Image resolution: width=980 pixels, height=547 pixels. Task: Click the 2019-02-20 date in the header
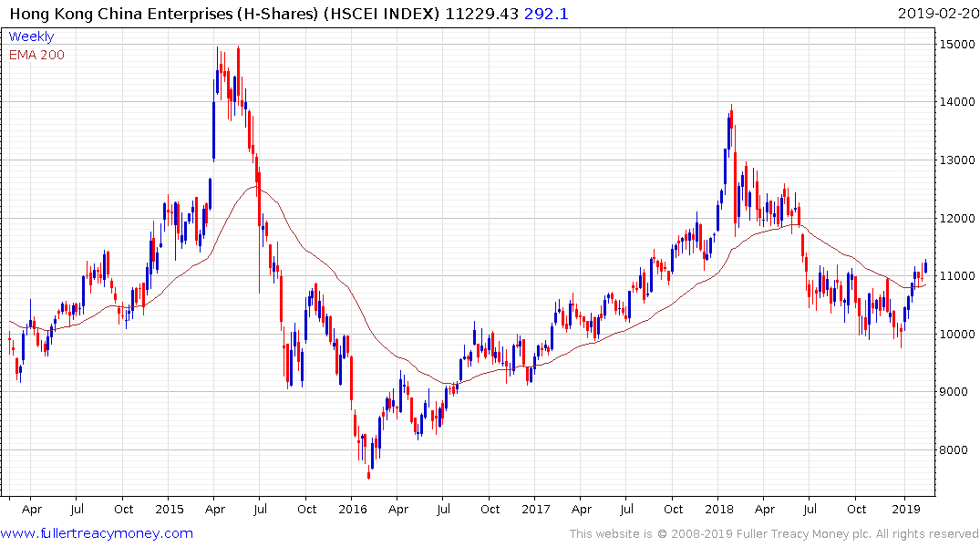click(936, 13)
